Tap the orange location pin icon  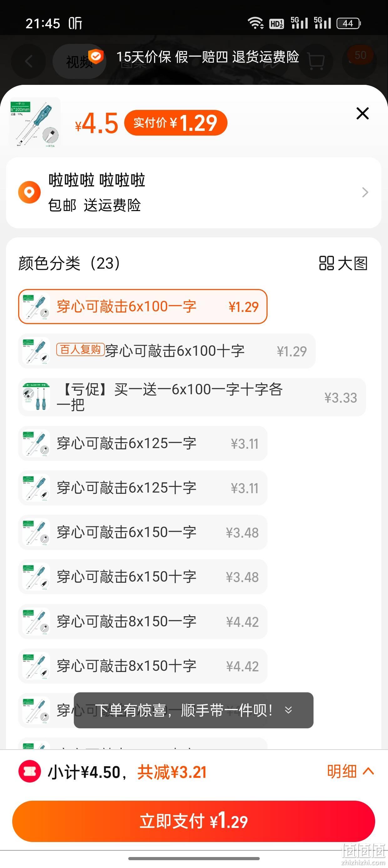click(x=29, y=192)
